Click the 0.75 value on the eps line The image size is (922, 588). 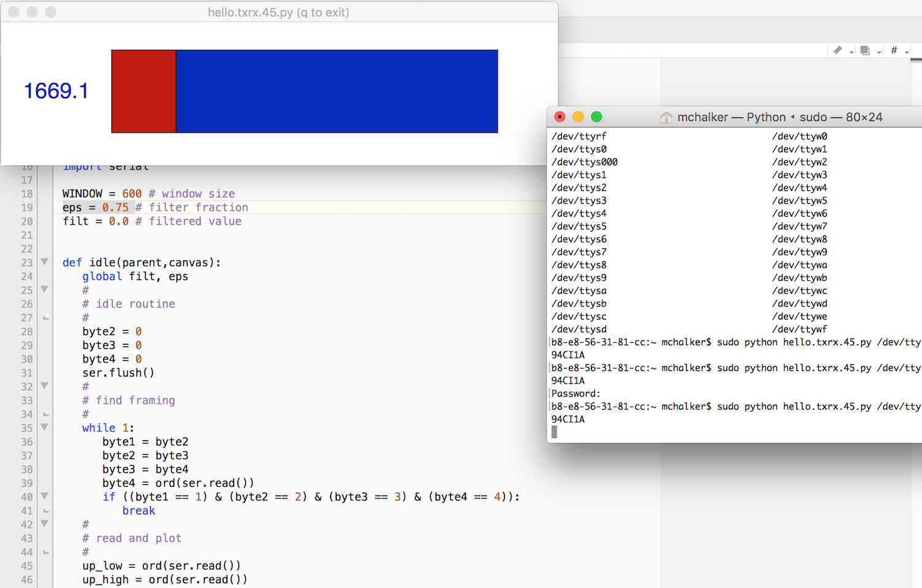116,208
